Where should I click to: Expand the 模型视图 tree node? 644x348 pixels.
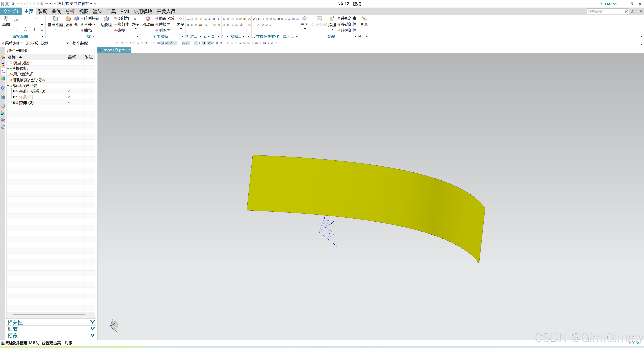point(8,63)
